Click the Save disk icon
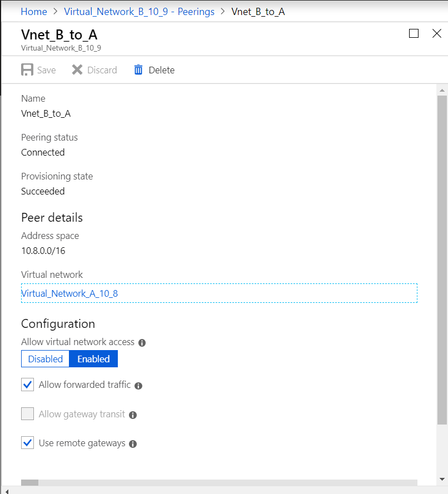Image resolution: width=448 pixels, height=494 pixels. (x=27, y=70)
